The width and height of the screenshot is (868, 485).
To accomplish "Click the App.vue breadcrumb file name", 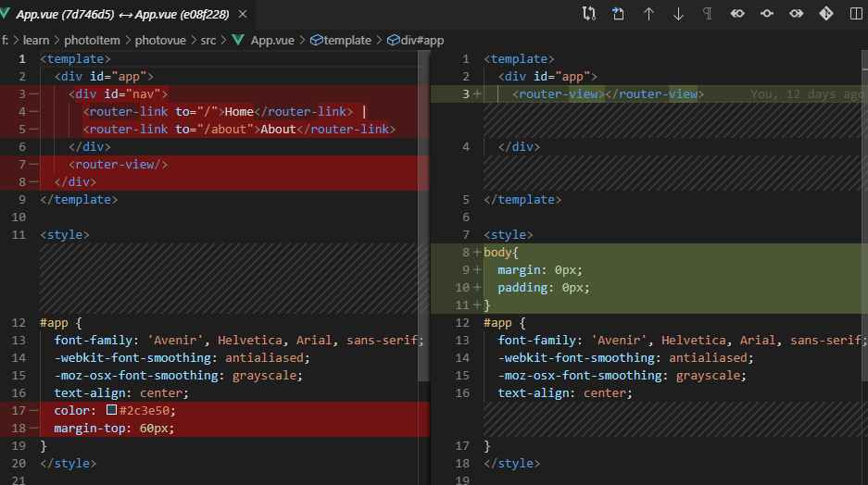I will pos(273,41).
